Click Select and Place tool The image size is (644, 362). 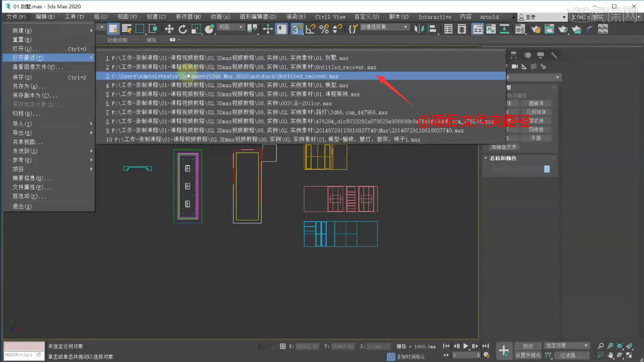(209, 29)
